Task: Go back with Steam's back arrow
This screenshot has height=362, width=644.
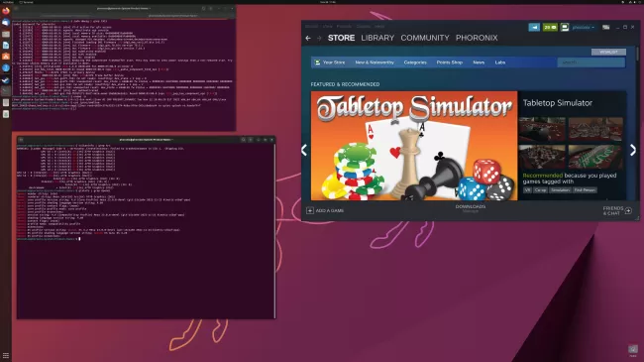Action: coord(308,38)
